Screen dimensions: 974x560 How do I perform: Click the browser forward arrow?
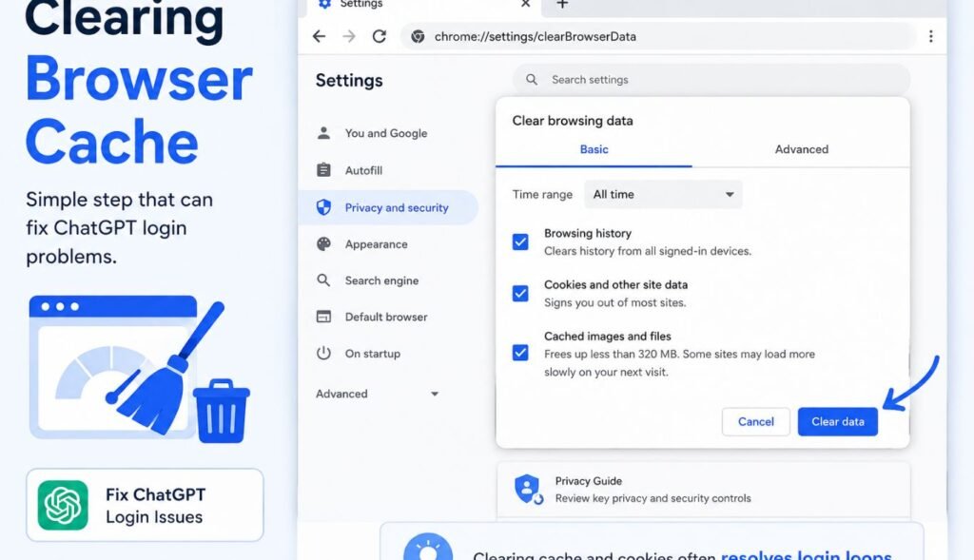(x=349, y=37)
